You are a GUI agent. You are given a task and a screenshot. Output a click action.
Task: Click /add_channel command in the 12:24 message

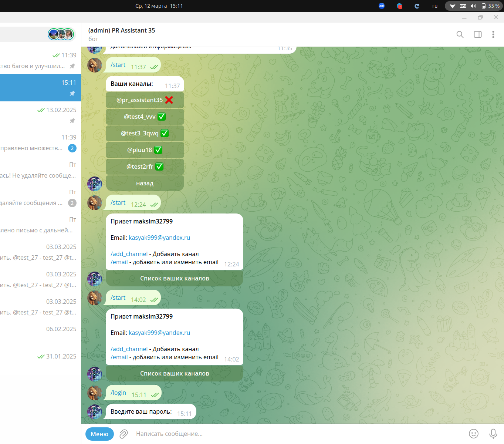129,254
